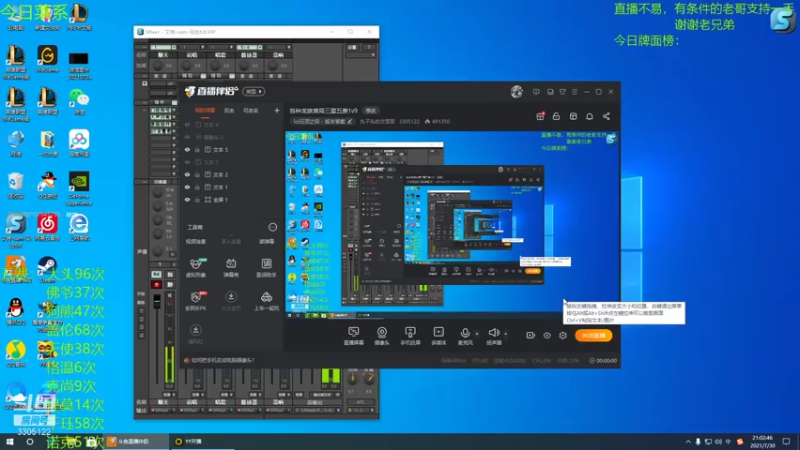Toggle lock on layer 文本 5
Screen dimensions: 800x450
click(x=197, y=150)
